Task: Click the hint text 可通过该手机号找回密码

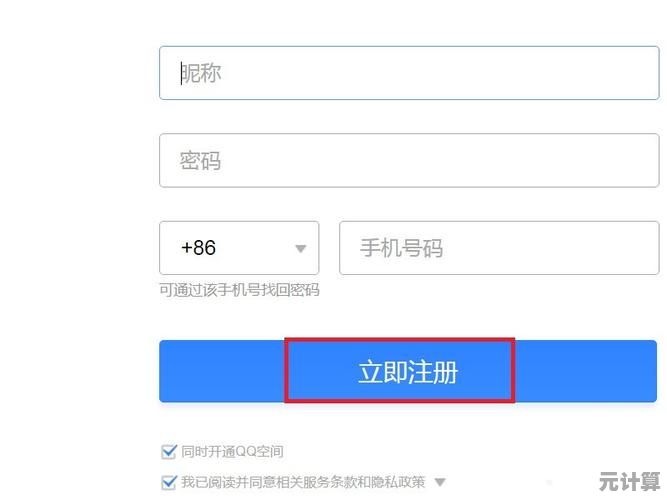Action: pyautogui.click(x=239, y=290)
